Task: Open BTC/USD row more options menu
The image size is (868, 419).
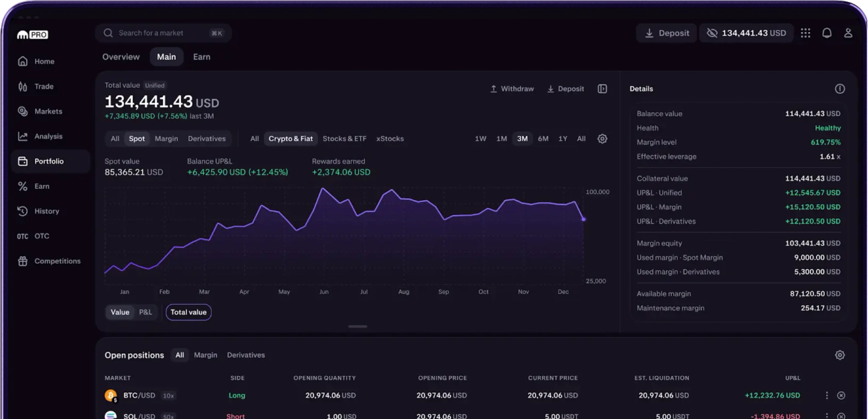Action: pos(827,395)
